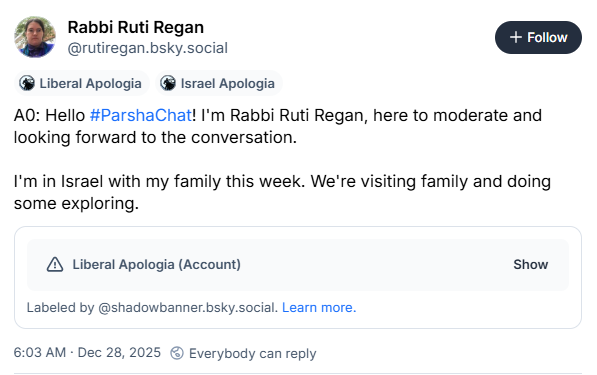This screenshot has height=375, width=597.
Task: Open Rabbi Ruti Regan's profile avatar
Action: (x=35, y=37)
